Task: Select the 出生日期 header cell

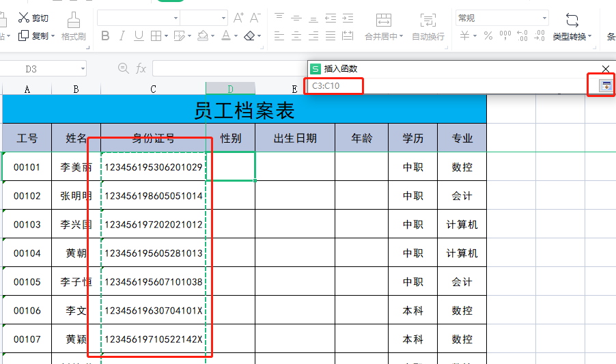Action: pos(295,138)
